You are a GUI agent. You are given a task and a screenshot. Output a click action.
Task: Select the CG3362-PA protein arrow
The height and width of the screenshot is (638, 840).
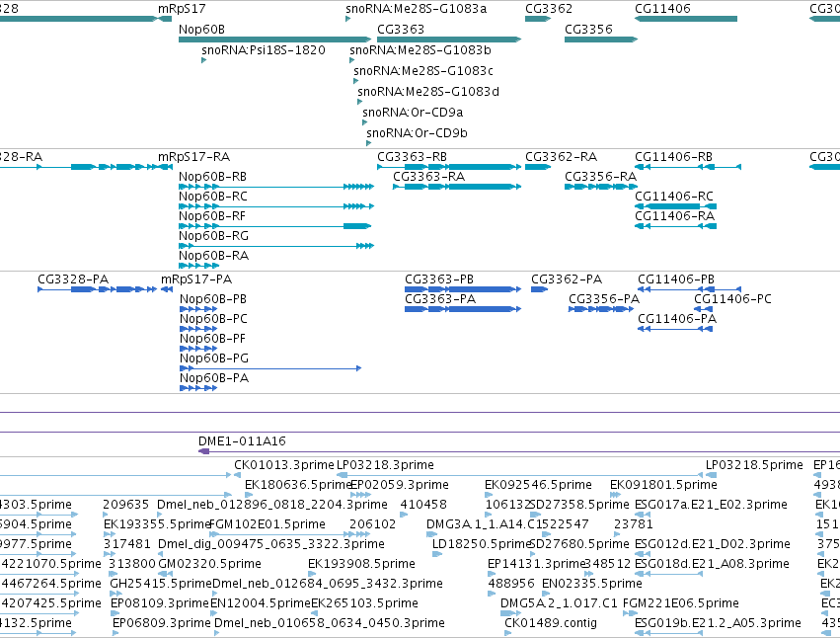click(x=540, y=289)
